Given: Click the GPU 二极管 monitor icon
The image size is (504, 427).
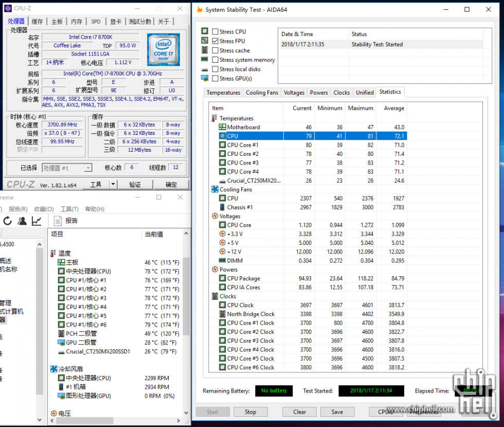Looking at the screenshot, I should (x=61, y=343).
